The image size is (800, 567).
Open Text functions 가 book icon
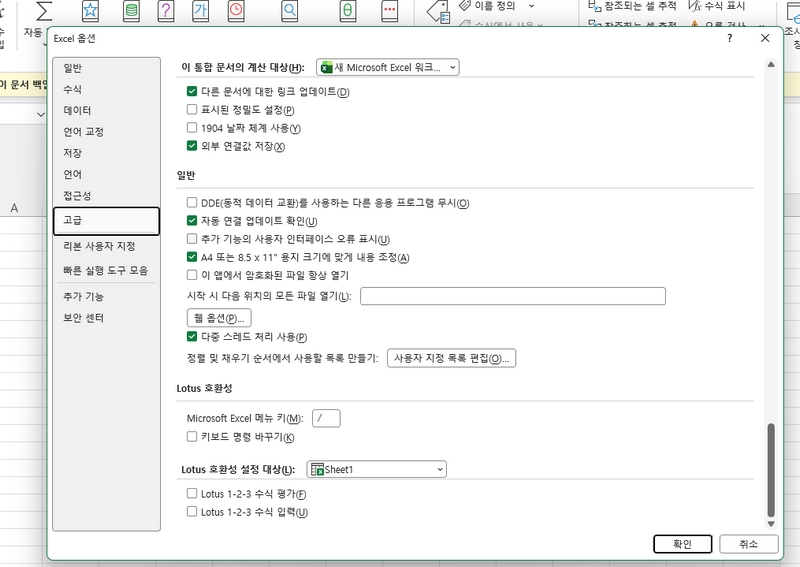click(x=201, y=11)
